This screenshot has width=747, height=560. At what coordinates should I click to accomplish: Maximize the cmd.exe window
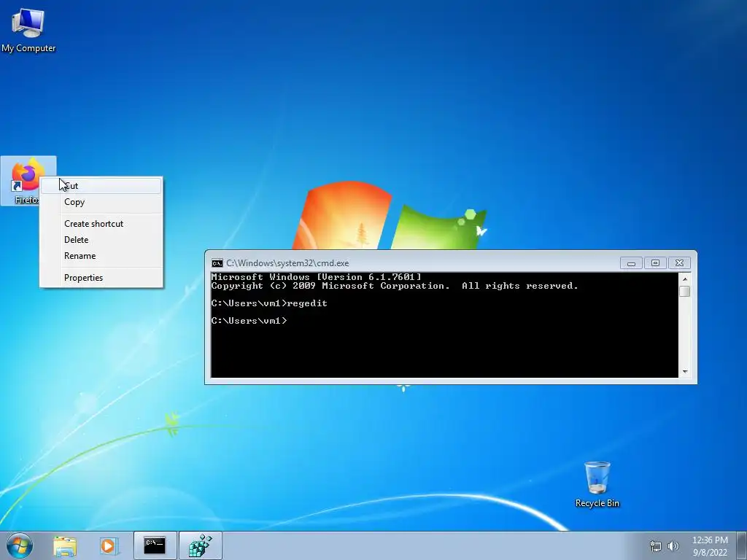click(x=655, y=263)
